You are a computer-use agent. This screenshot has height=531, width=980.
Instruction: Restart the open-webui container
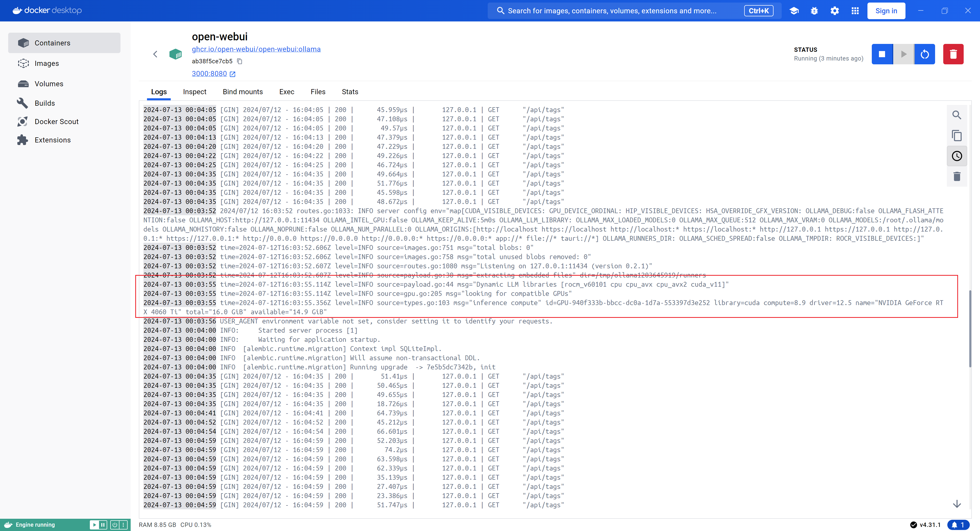925,54
